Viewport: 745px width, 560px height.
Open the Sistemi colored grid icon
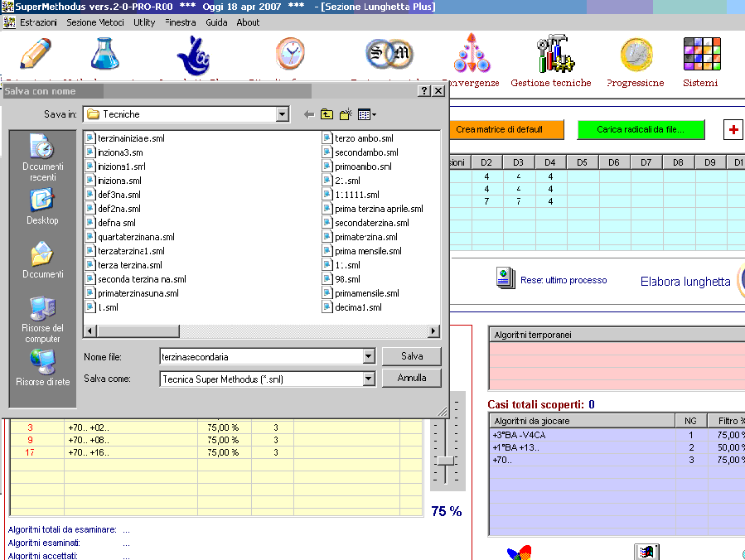coord(702,54)
